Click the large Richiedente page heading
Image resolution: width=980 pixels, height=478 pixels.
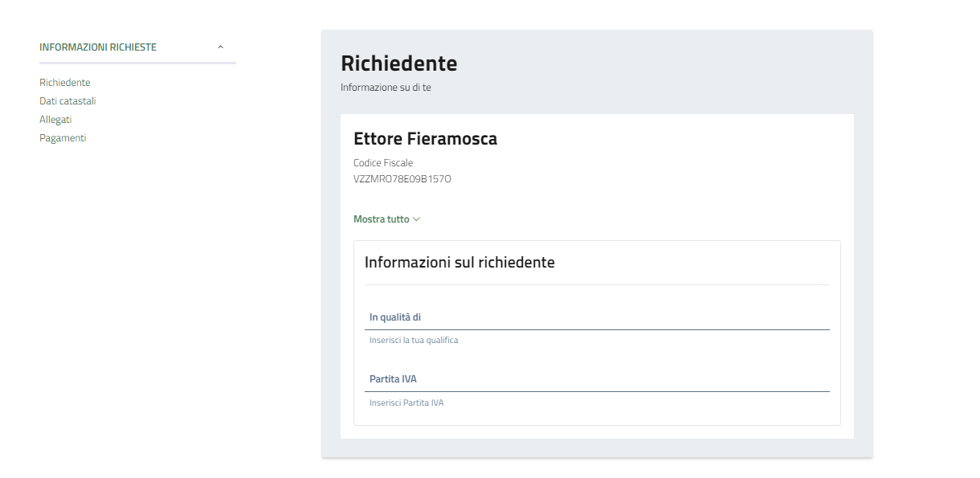click(398, 63)
